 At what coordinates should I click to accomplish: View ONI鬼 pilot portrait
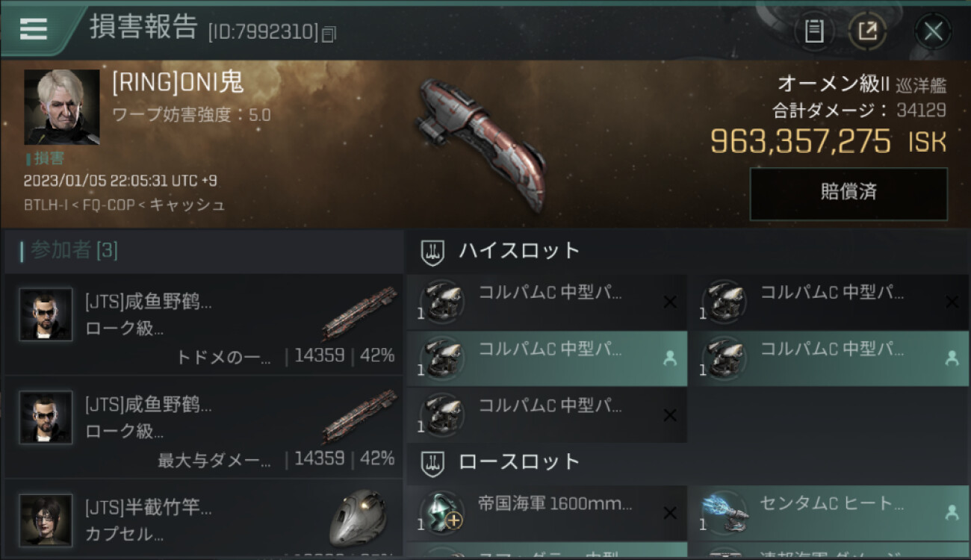click(62, 107)
